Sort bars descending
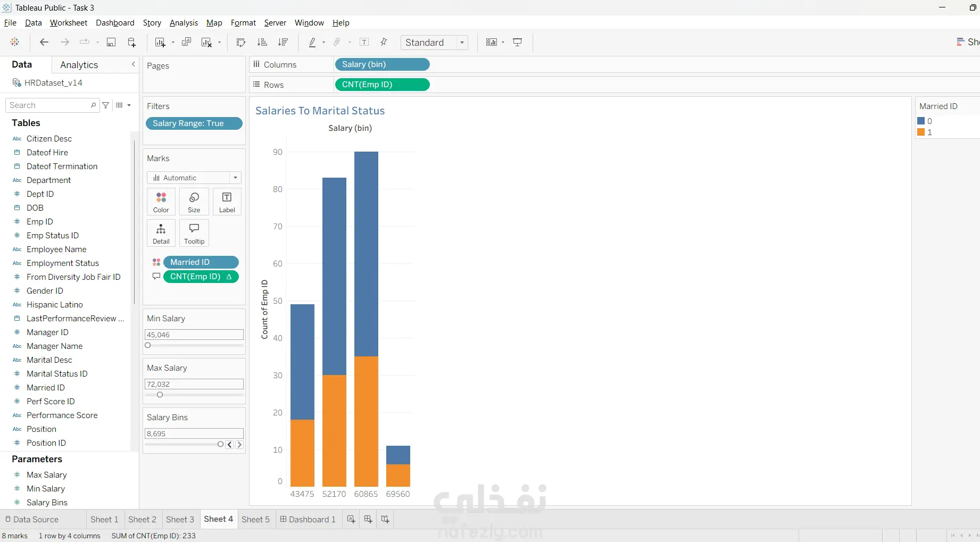The width and height of the screenshot is (980, 542). coord(283,42)
